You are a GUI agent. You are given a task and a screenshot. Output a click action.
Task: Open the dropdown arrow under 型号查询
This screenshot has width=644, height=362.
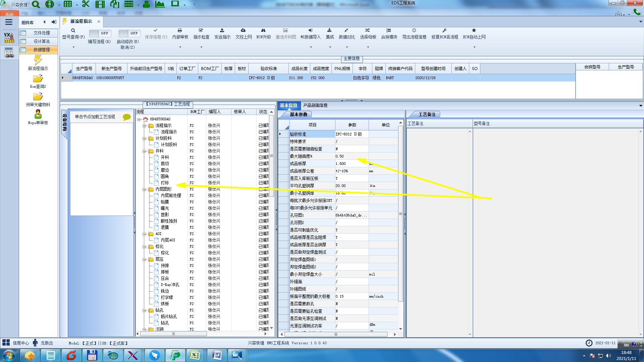pyautogui.click(x=73, y=47)
